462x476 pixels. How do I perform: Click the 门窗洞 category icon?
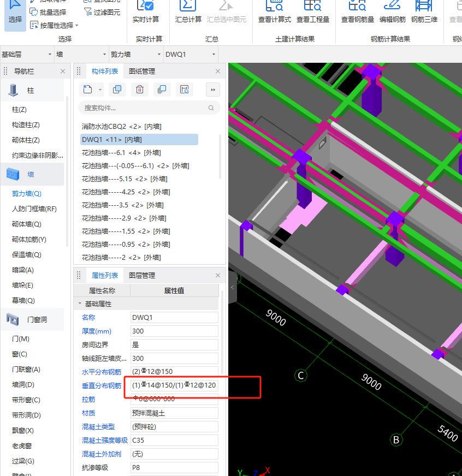point(13,319)
